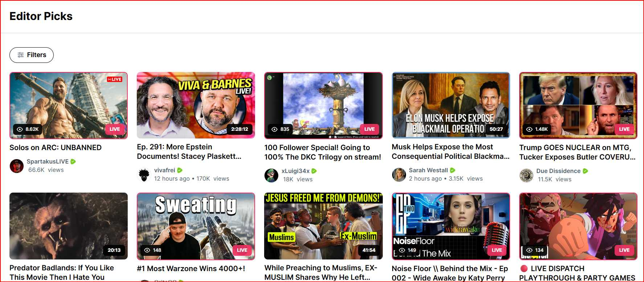644x282 pixels.
Task: Click Due Dissidence channel logo
Action: (526, 175)
